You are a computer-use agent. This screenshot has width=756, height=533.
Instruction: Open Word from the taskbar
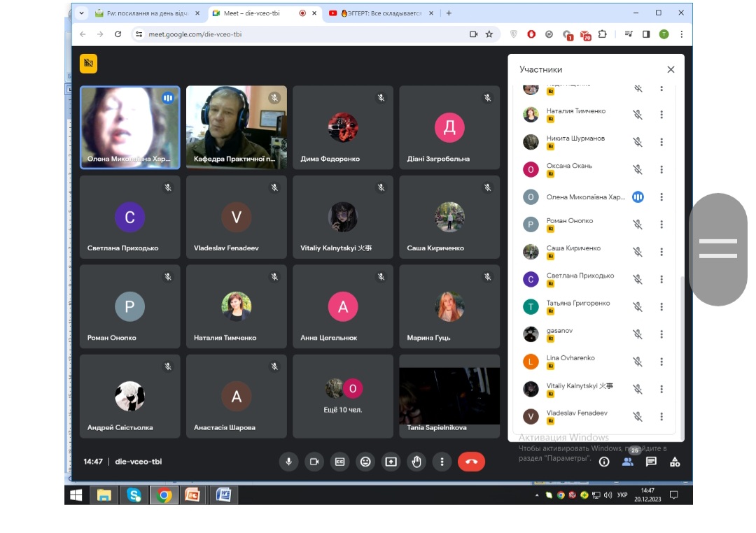[223, 495]
